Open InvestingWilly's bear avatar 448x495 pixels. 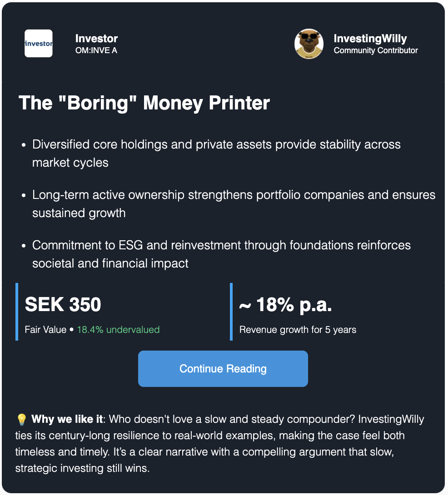tap(309, 44)
